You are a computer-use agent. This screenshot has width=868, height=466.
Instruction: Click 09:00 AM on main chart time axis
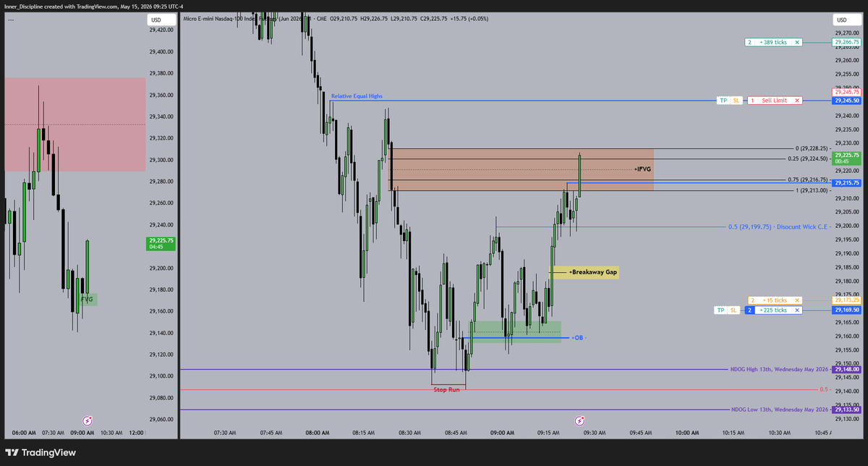pos(502,433)
